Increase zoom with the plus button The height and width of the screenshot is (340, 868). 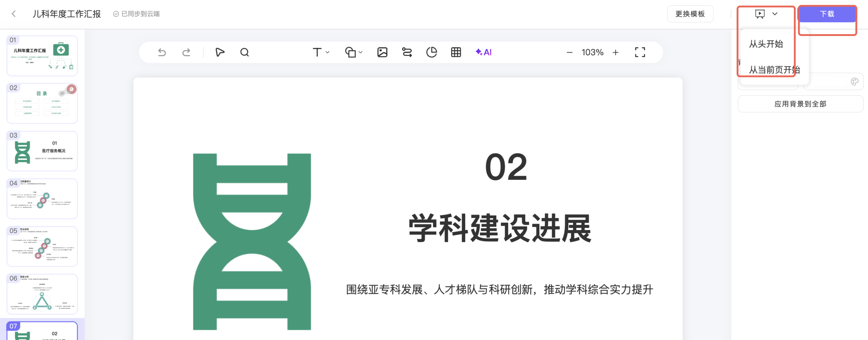pos(616,52)
